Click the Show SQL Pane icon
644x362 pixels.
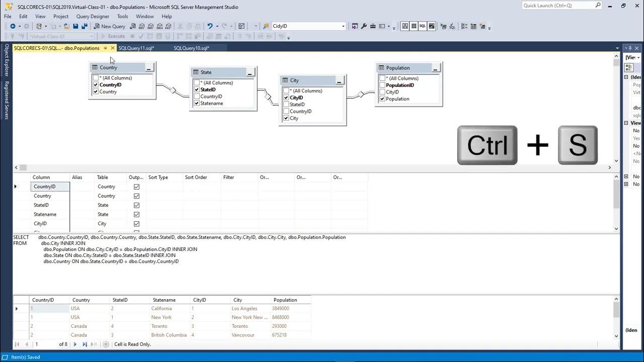pyautogui.click(x=423, y=26)
